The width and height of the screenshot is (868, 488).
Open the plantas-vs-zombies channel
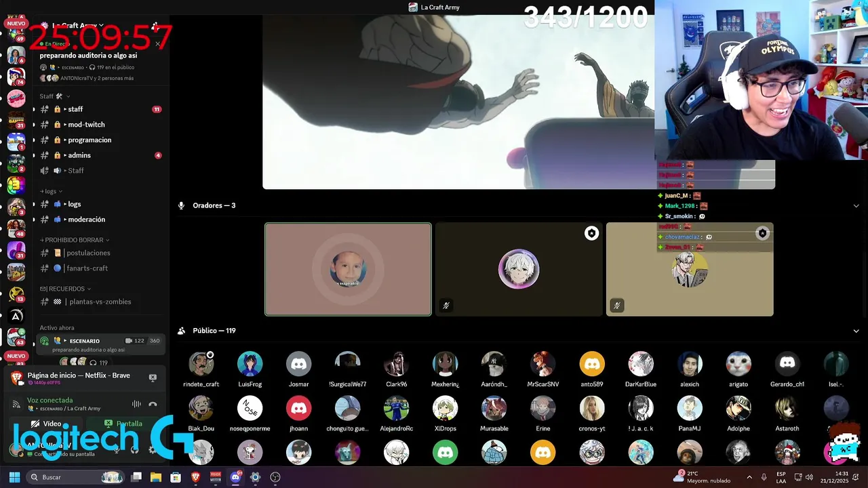[100, 302]
